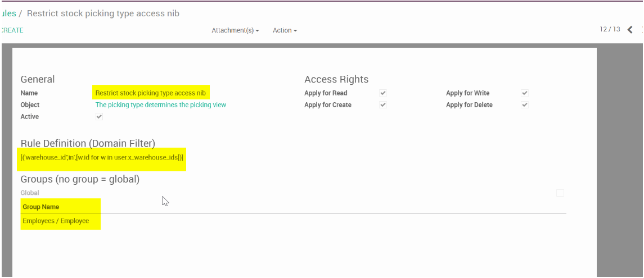This screenshot has height=278, width=644.
Task: Sort by Group Name column header
Action: pos(41,207)
